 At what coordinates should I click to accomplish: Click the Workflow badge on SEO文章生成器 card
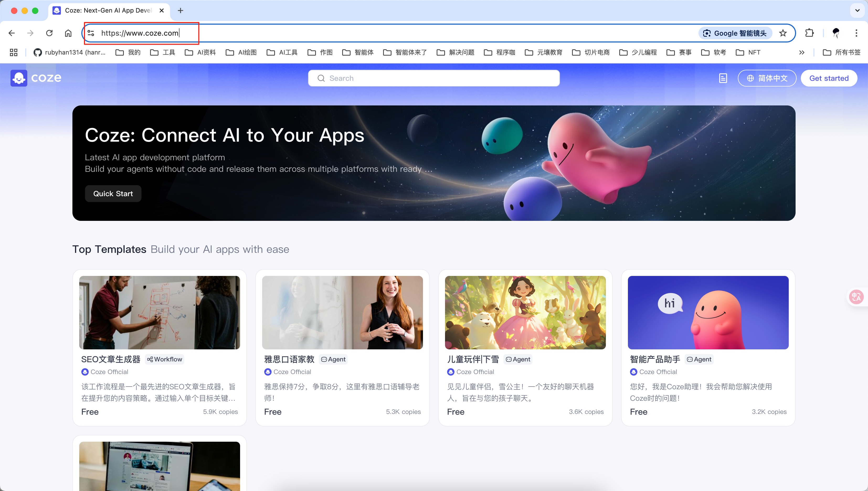click(165, 359)
